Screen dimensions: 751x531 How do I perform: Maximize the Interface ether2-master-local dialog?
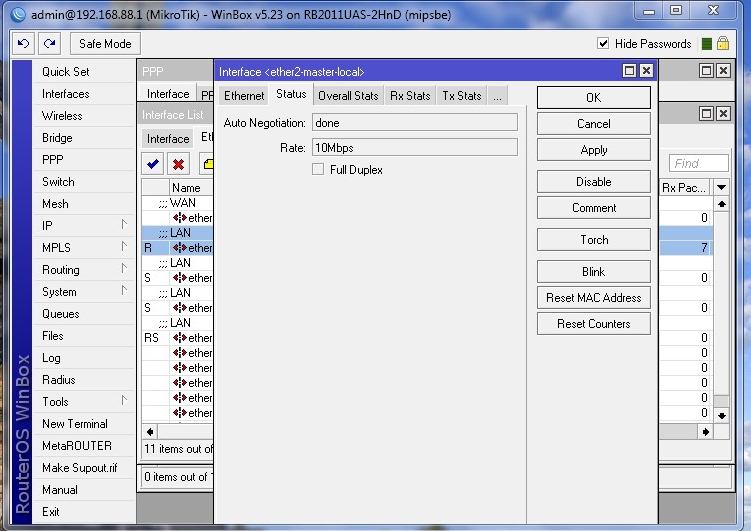point(629,71)
